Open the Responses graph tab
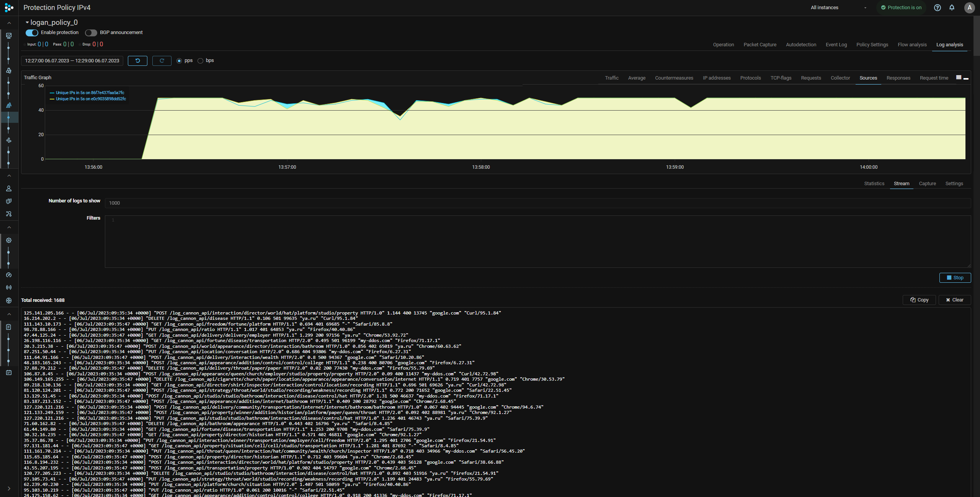The height and width of the screenshot is (497, 980). click(x=898, y=78)
